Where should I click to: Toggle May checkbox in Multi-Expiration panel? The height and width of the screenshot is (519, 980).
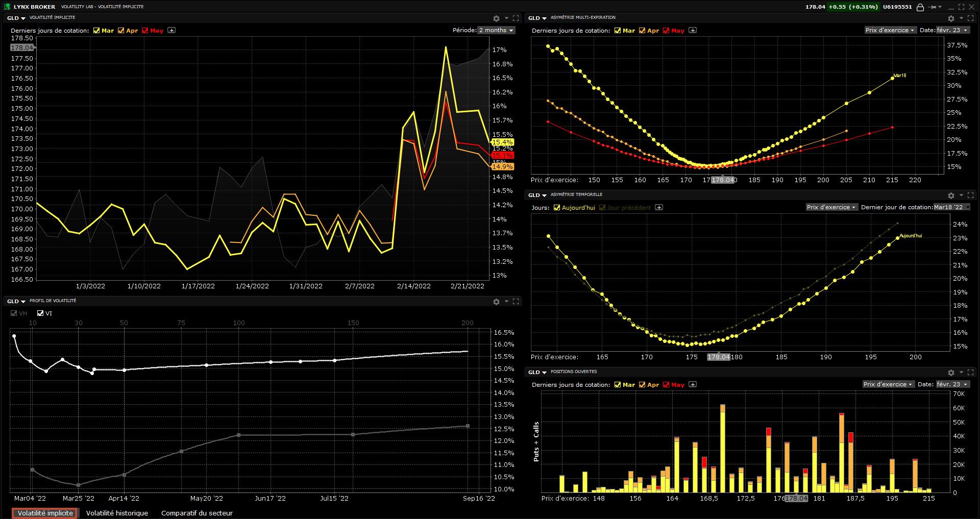666,30
